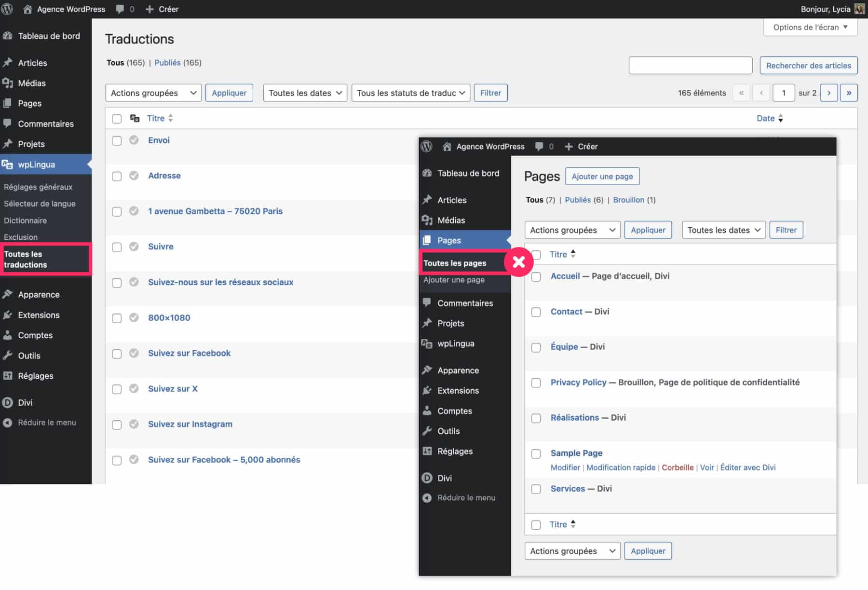Open the bottom Actions groupées dropdown in Pages window

[572, 551]
